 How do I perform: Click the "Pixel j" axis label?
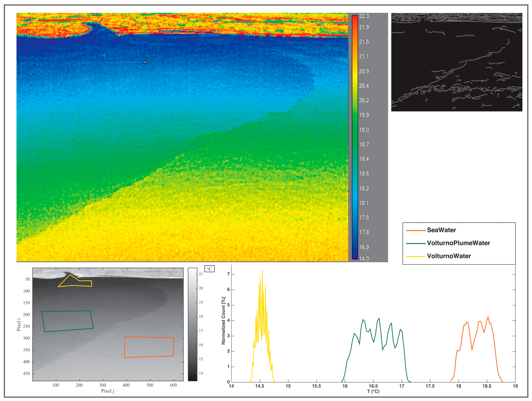[107, 391]
